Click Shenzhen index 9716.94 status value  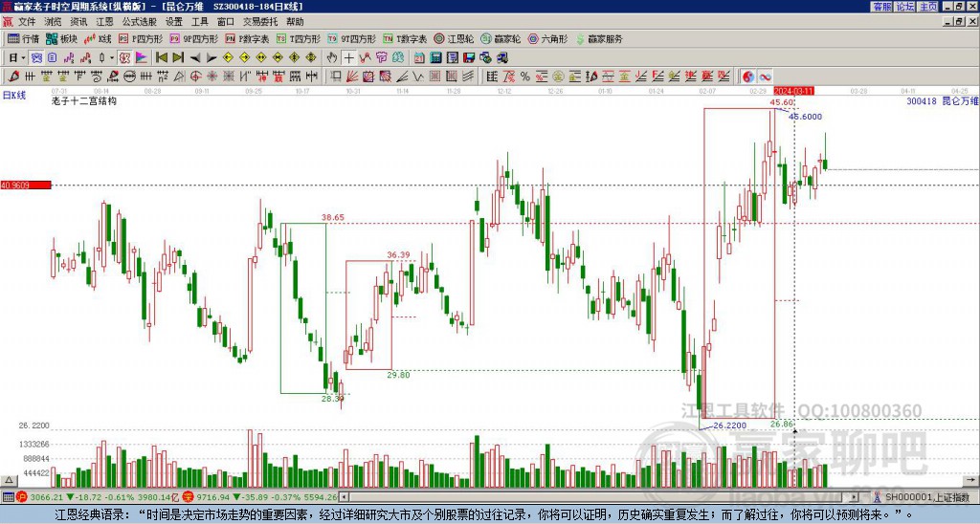[x=214, y=497]
